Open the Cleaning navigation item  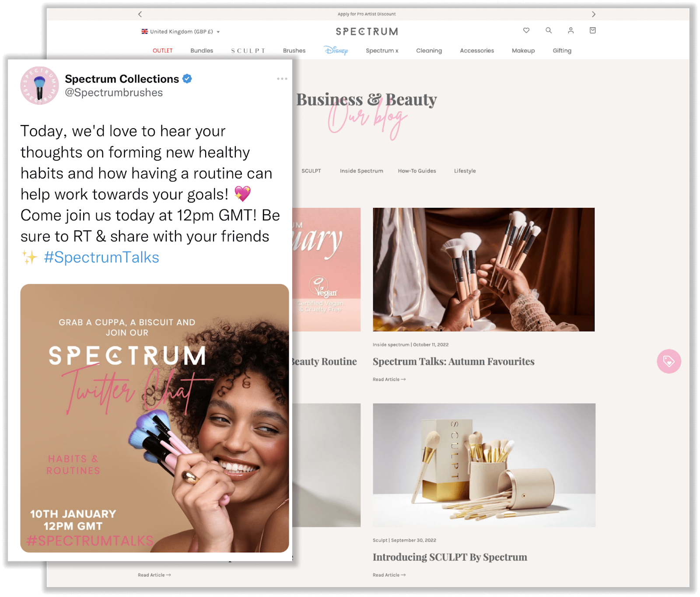pyautogui.click(x=429, y=51)
